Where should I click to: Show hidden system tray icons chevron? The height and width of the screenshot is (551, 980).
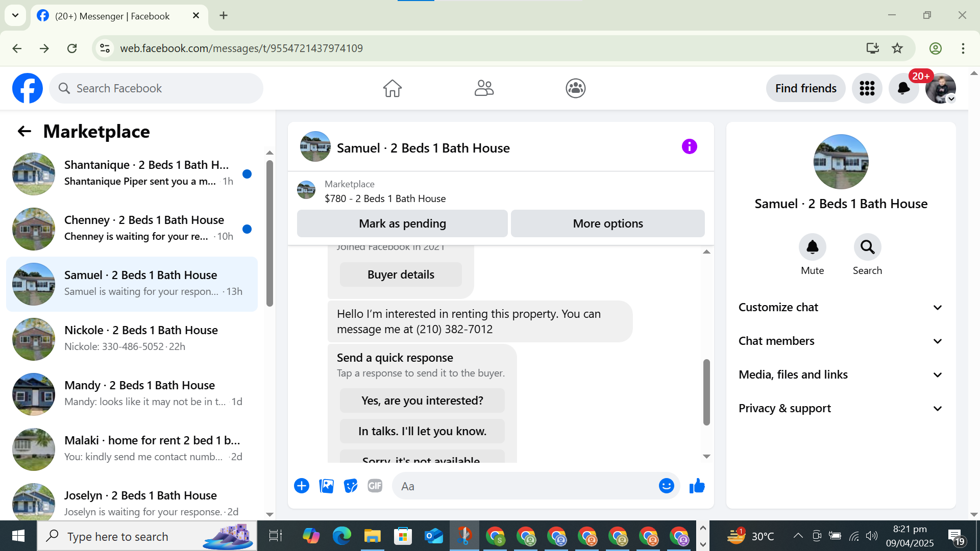pyautogui.click(x=798, y=536)
